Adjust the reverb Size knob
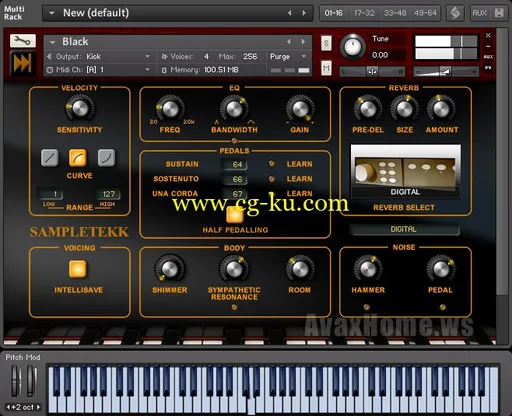512x416 pixels. click(404, 109)
